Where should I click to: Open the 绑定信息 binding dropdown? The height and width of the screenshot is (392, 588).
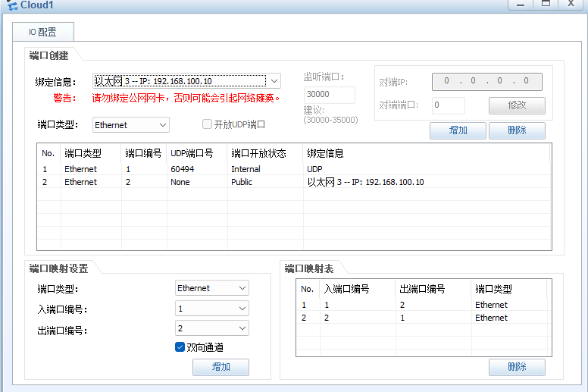click(x=186, y=81)
